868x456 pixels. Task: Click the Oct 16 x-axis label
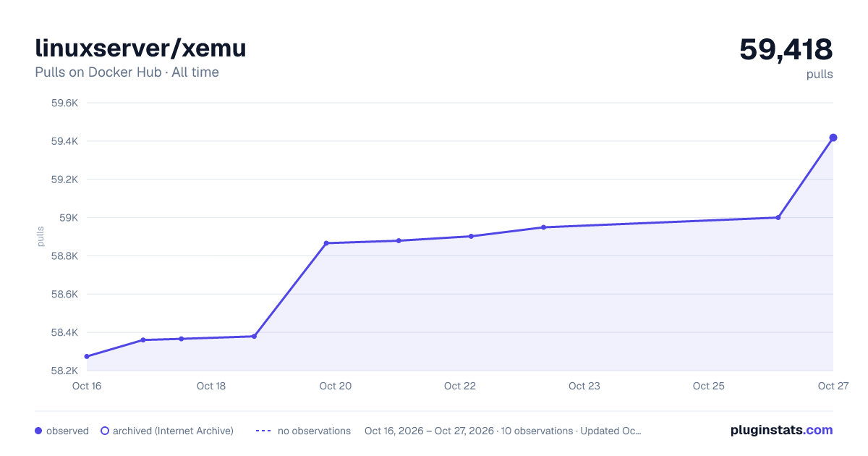point(87,386)
